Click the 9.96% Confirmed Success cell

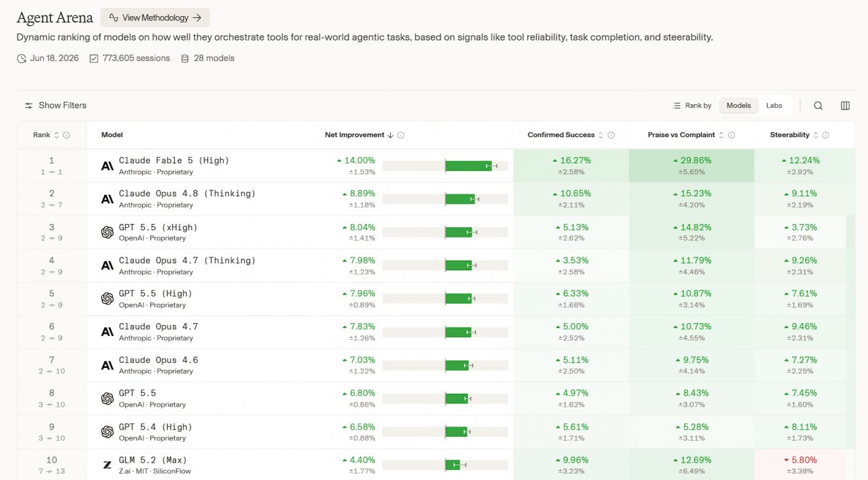coord(571,465)
